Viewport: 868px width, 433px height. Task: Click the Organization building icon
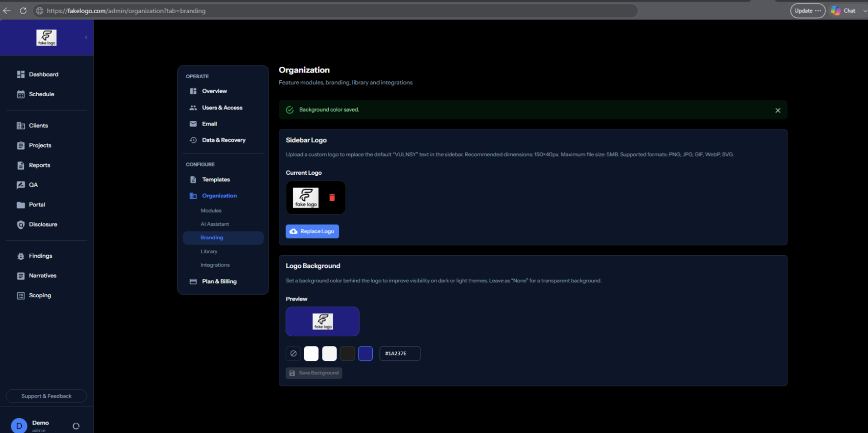(193, 196)
